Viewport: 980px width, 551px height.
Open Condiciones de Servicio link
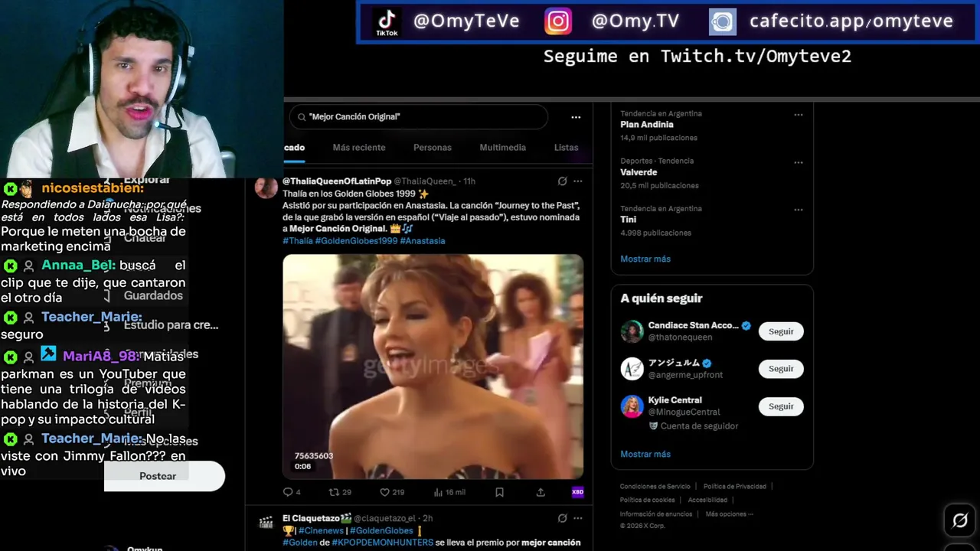[x=655, y=487]
